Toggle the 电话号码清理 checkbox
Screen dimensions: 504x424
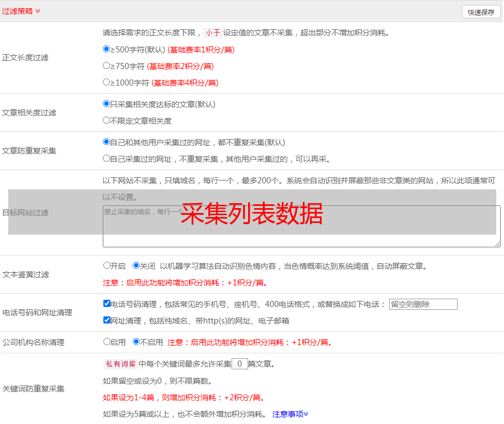(x=107, y=304)
